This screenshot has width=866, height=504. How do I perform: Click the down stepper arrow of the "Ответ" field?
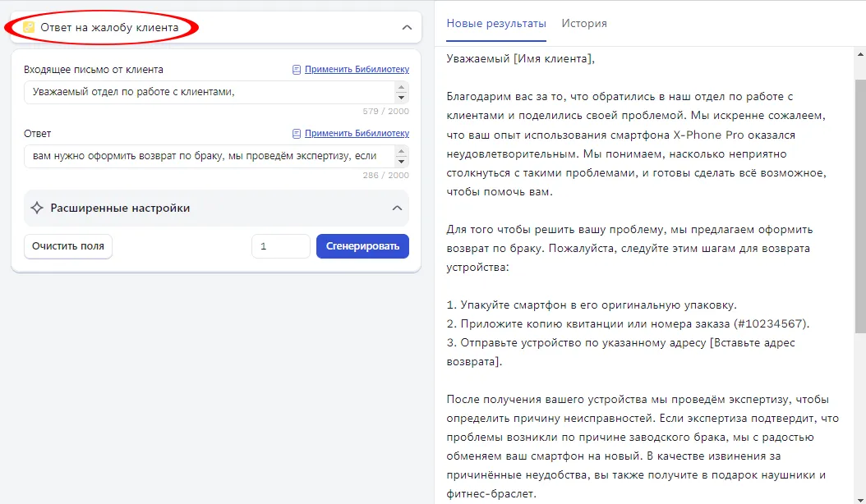[x=402, y=161]
